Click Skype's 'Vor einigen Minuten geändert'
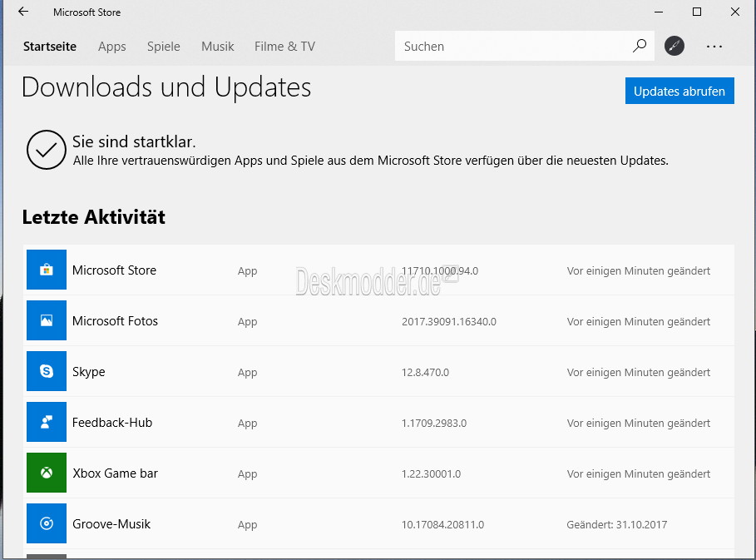This screenshot has height=560, width=756. (639, 373)
